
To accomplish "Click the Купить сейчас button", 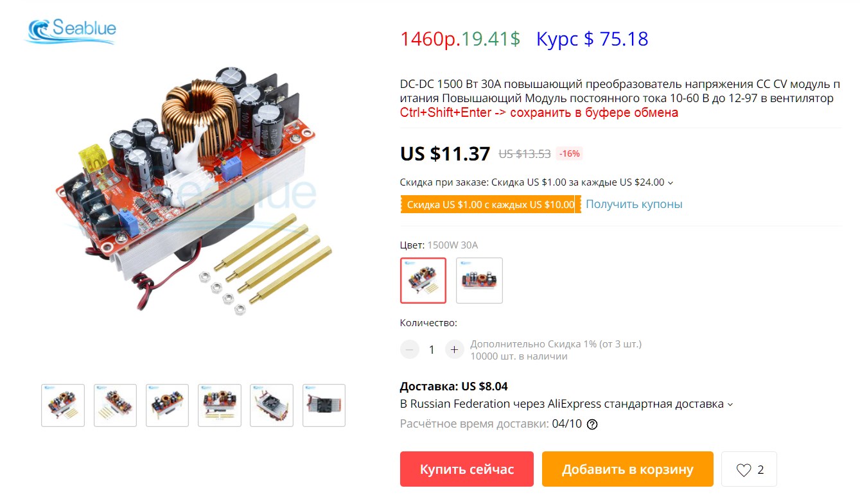I will coord(467,469).
